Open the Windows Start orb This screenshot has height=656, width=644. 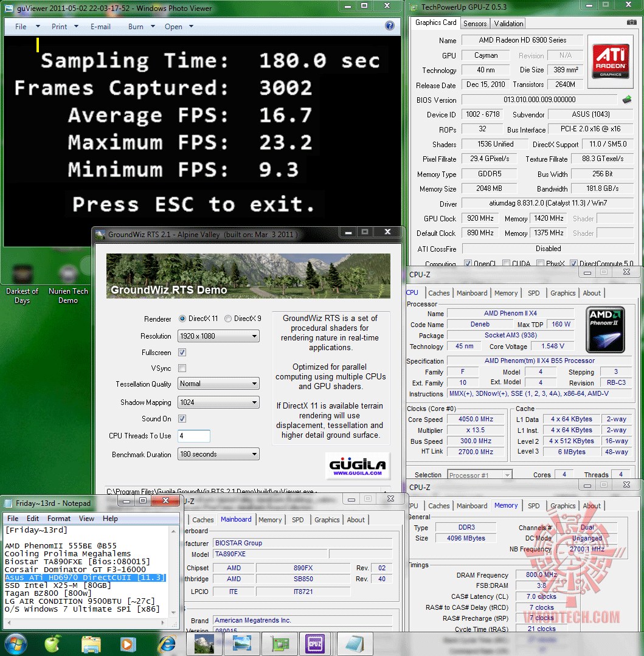[x=15, y=644]
